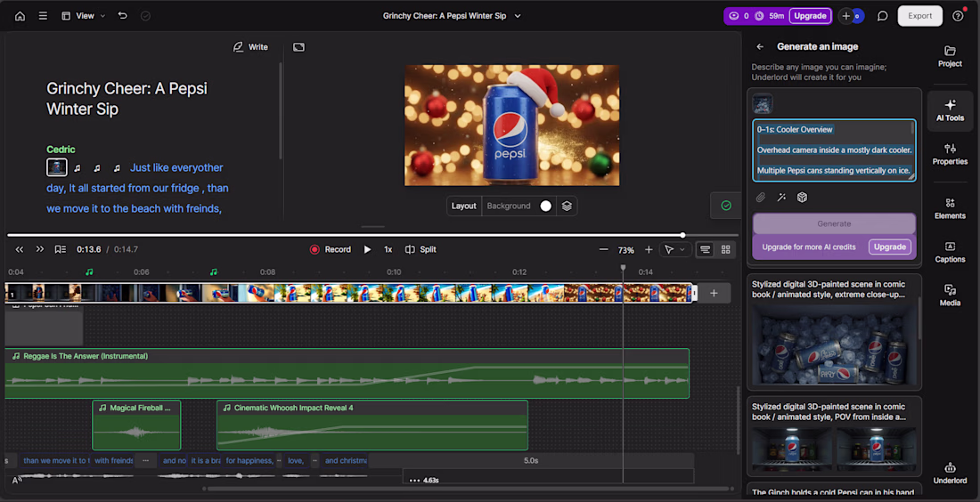
Task: Click the undo arrow icon
Action: [123, 16]
